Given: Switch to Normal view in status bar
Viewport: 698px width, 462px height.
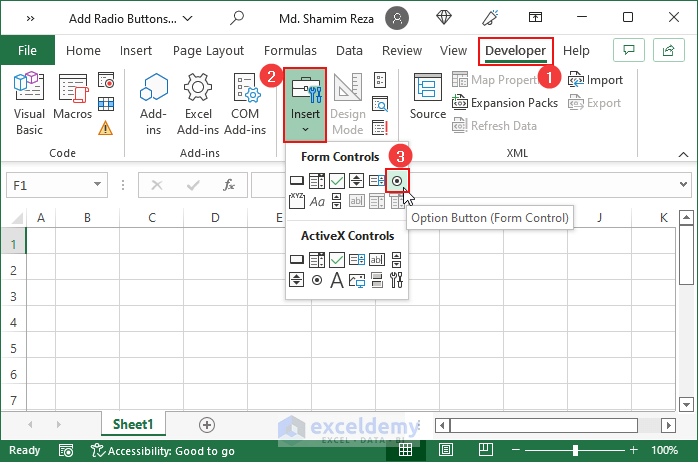Looking at the screenshot, I should [405, 450].
